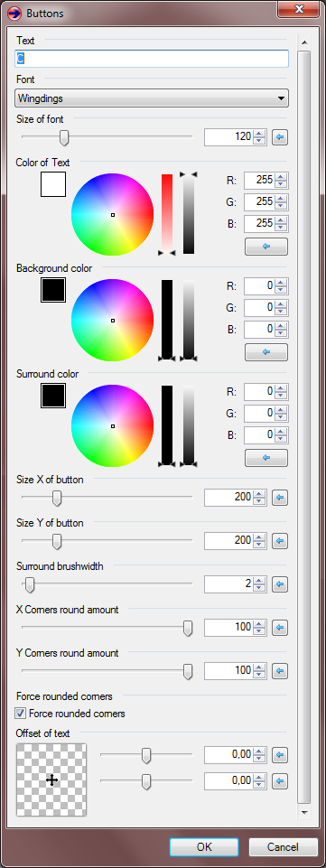Reset Y Corners round amount arrow
This screenshot has height=868, width=326.
tap(280, 671)
